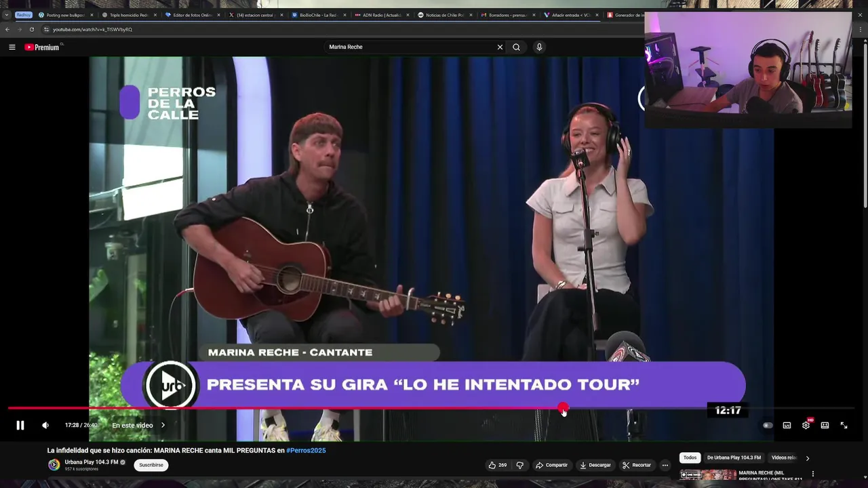Go back in browser history
Image resolution: width=868 pixels, height=488 pixels.
point(7,29)
